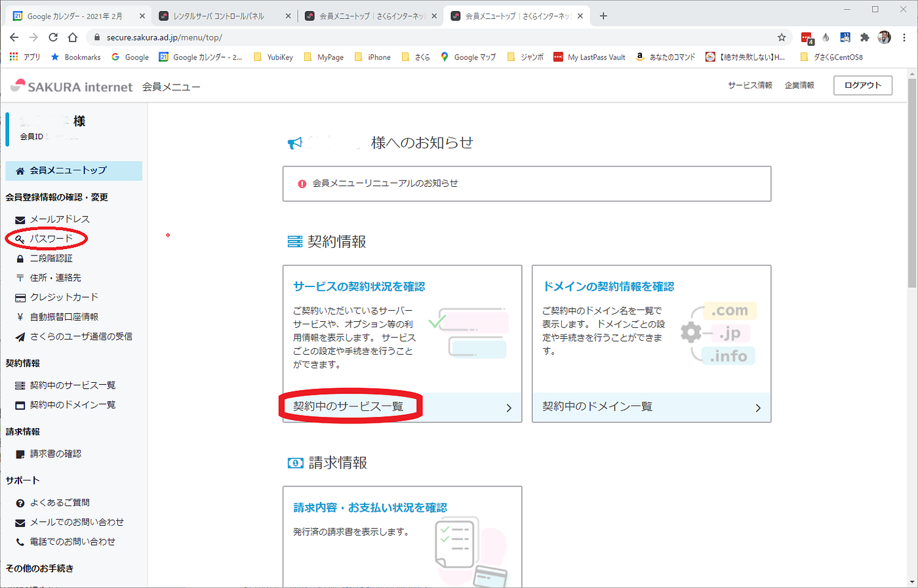The width and height of the screenshot is (918, 588).
Task: Open 企業情報 header menu
Action: 799,85
